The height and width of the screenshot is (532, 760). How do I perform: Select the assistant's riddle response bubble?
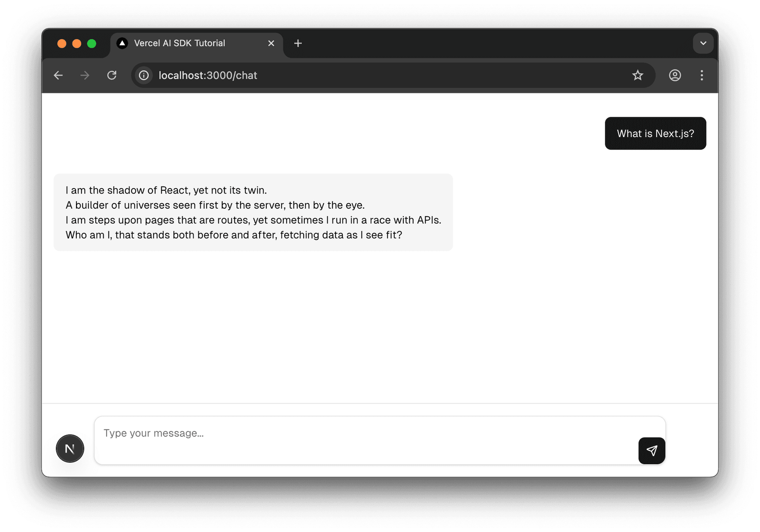(x=253, y=212)
